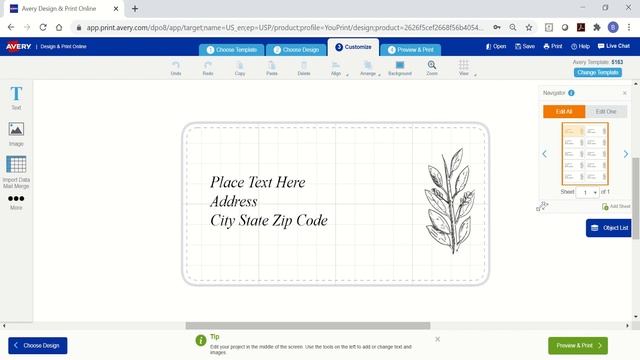Click the Delete toolbar icon

304,68
